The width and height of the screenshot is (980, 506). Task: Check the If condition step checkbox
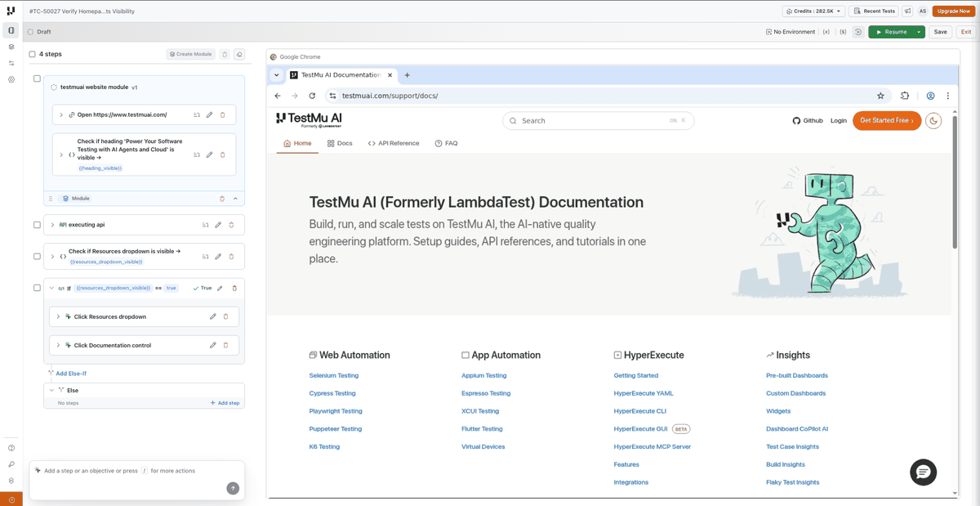[37, 288]
